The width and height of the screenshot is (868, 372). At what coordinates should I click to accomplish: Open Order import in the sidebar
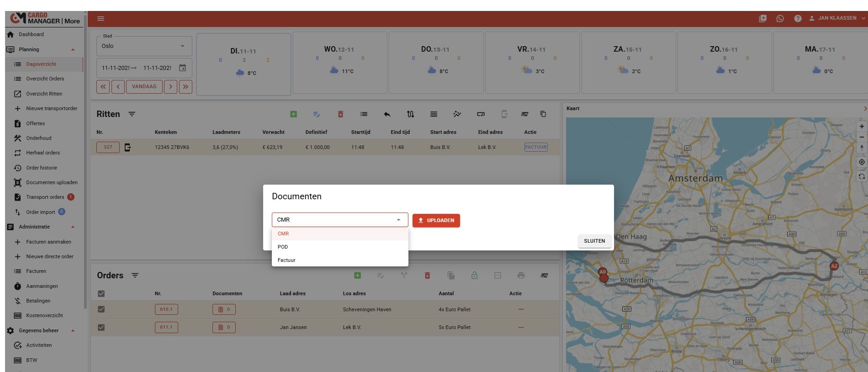(40, 212)
